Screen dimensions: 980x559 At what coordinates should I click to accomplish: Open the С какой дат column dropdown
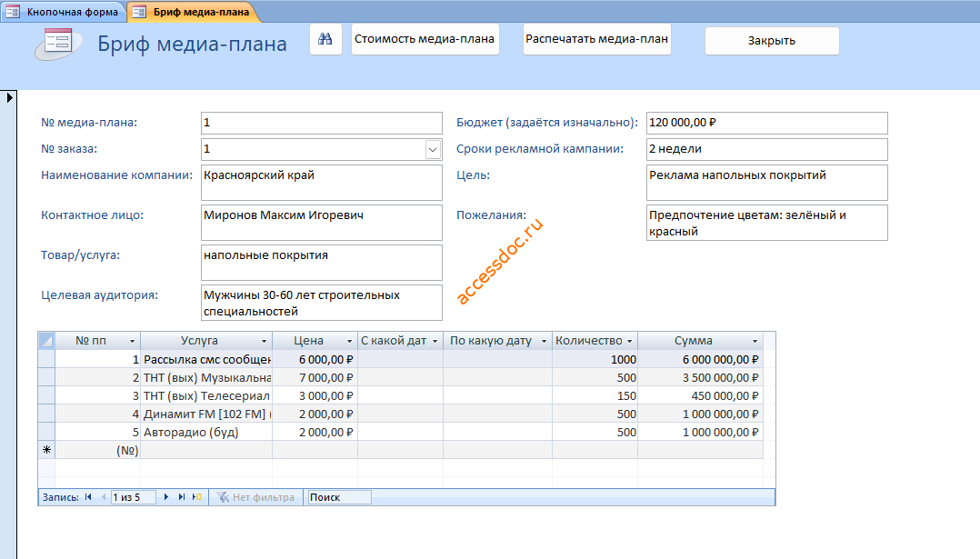(435, 341)
